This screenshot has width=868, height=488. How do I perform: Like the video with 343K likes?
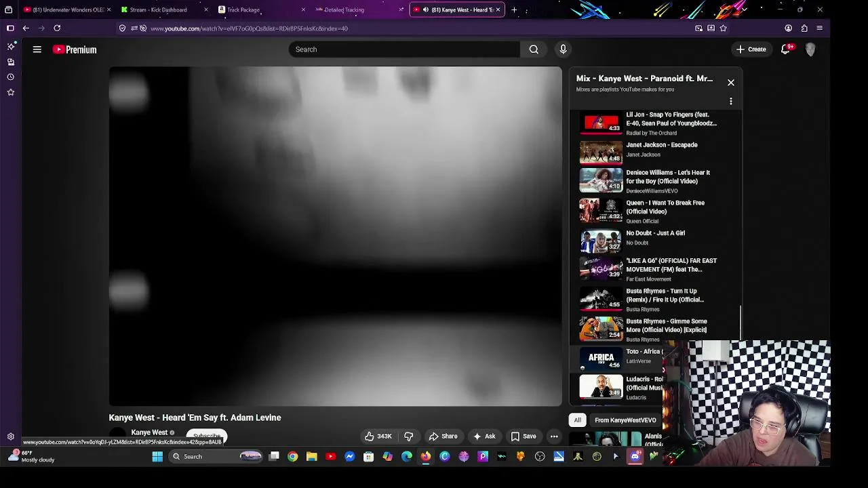point(378,436)
